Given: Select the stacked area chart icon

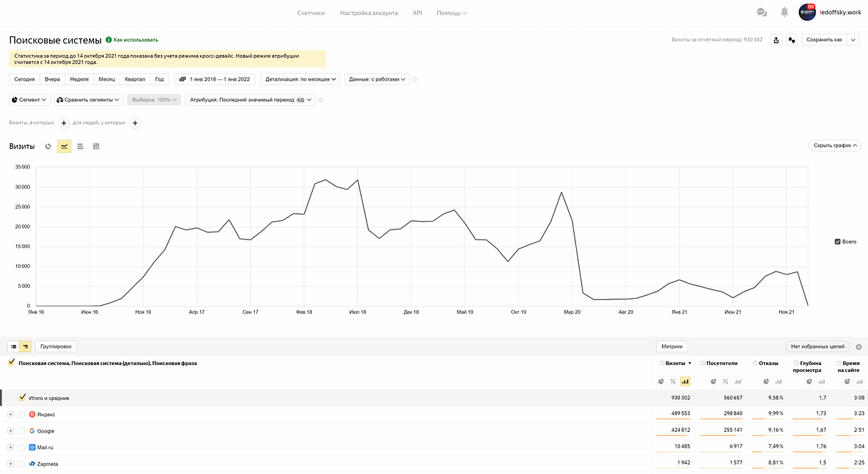Looking at the screenshot, I should click(x=80, y=146).
